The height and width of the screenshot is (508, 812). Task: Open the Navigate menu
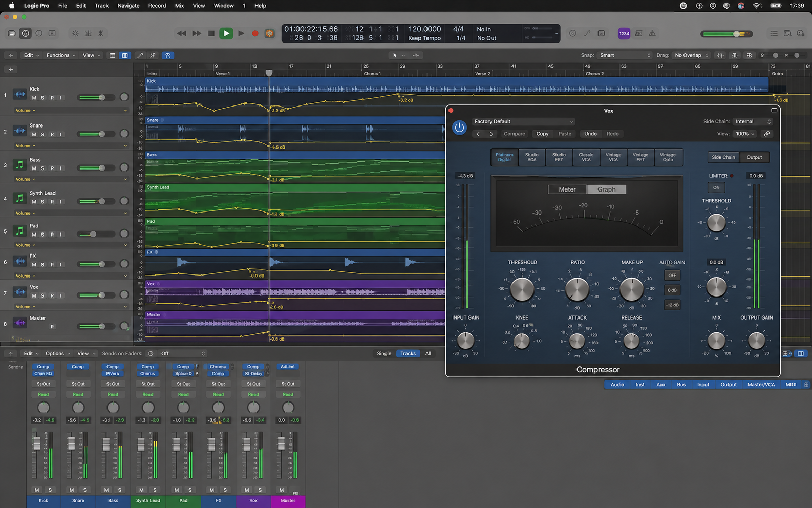click(129, 6)
